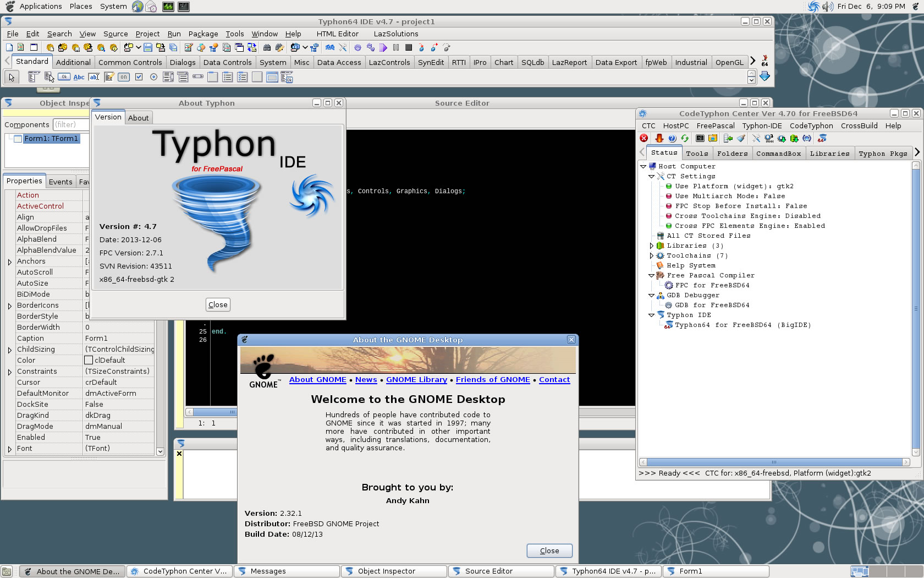Image resolution: width=924 pixels, height=578 pixels.
Task: Open the Libraries tab in CodeTyphon Center
Action: (x=829, y=154)
